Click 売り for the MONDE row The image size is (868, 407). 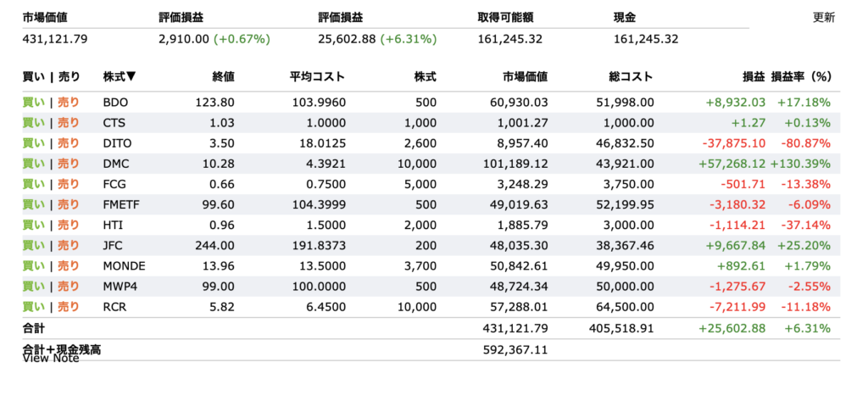[x=69, y=265]
